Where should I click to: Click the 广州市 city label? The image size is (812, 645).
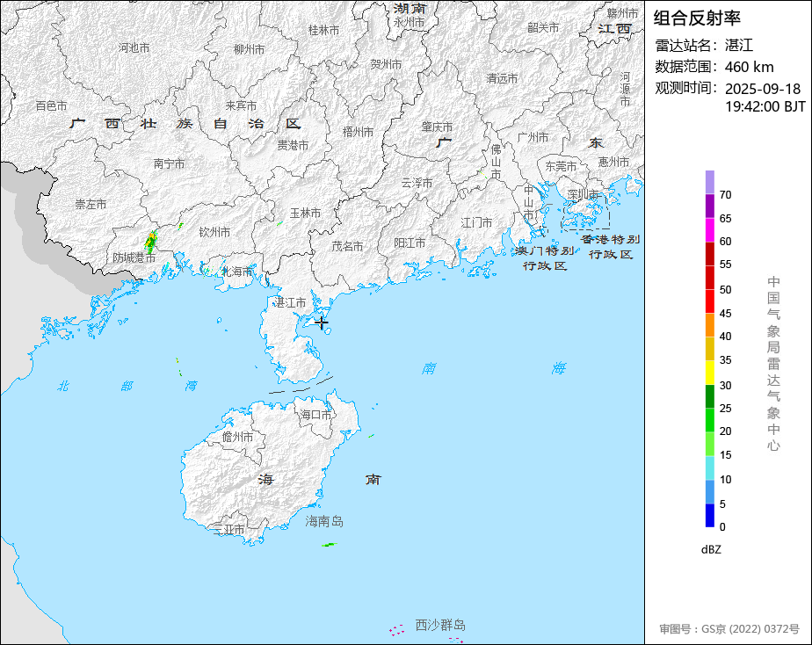coord(533,137)
